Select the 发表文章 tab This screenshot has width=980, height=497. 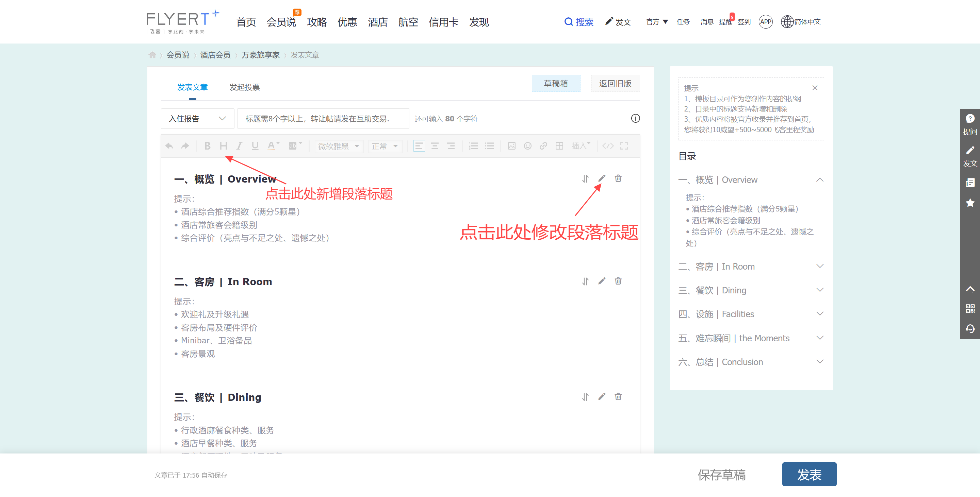click(193, 87)
